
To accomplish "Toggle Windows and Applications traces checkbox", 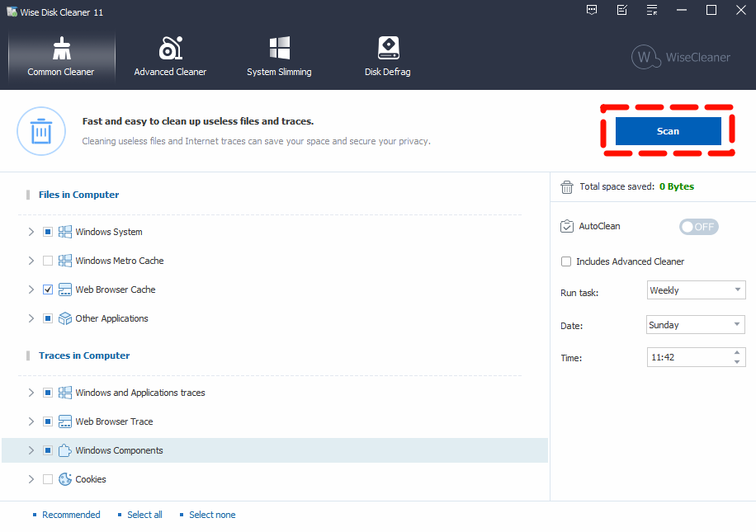I will coord(48,393).
